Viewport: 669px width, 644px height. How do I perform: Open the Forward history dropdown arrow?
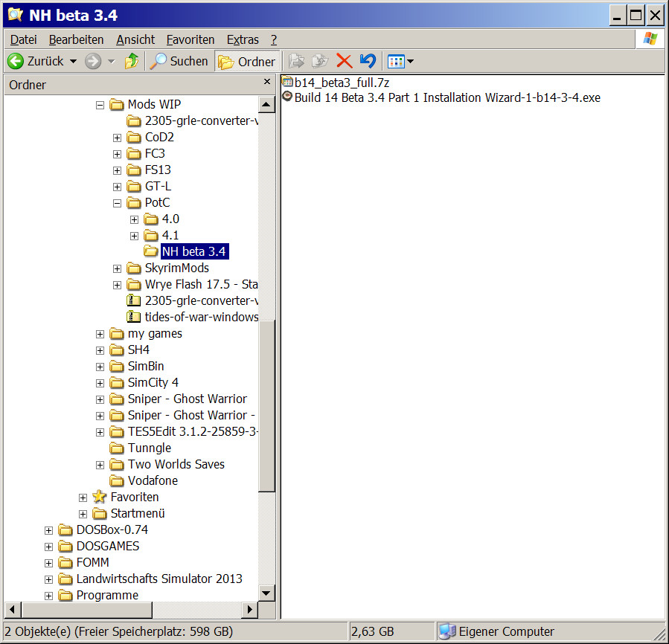click(112, 62)
